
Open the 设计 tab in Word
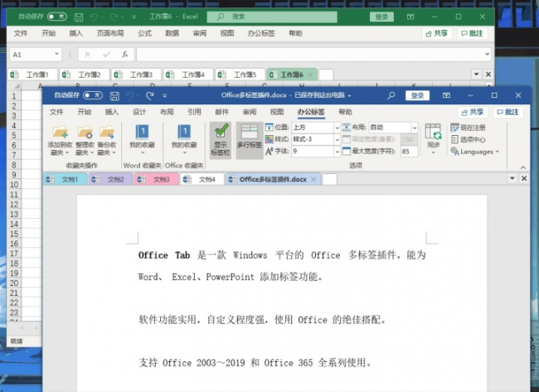pyautogui.click(x=139, y=112)
